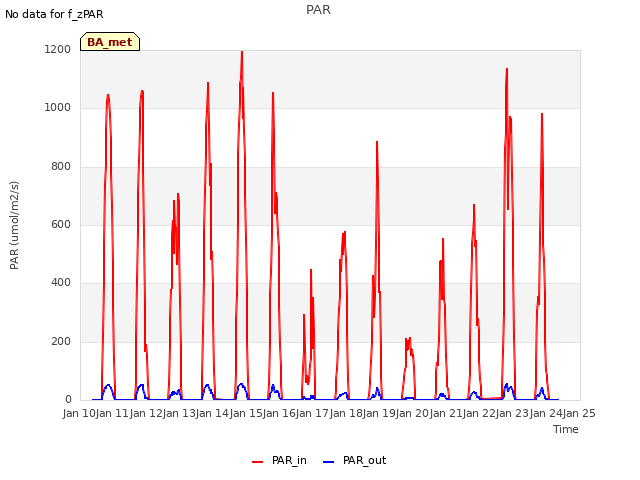
Task: Toggle the PAR_out legend entry
Action: (354, 460)
